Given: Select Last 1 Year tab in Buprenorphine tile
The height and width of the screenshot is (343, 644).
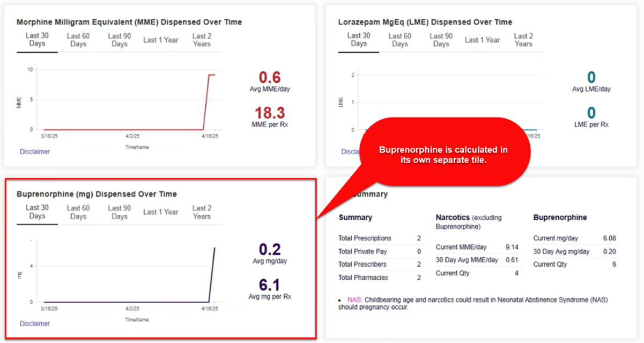Looking at the screenshot, I should pos(160,212).
